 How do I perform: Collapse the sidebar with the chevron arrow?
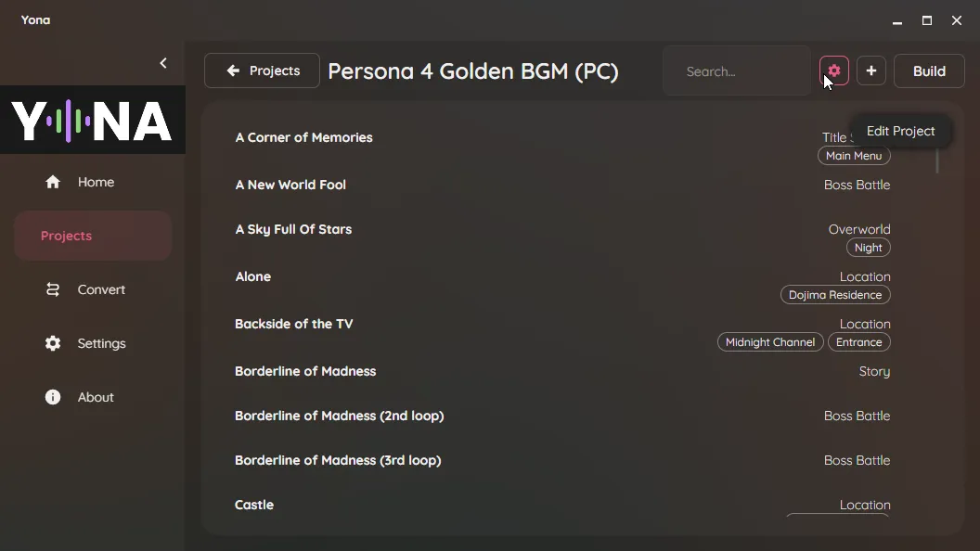(x=163, y=63)
